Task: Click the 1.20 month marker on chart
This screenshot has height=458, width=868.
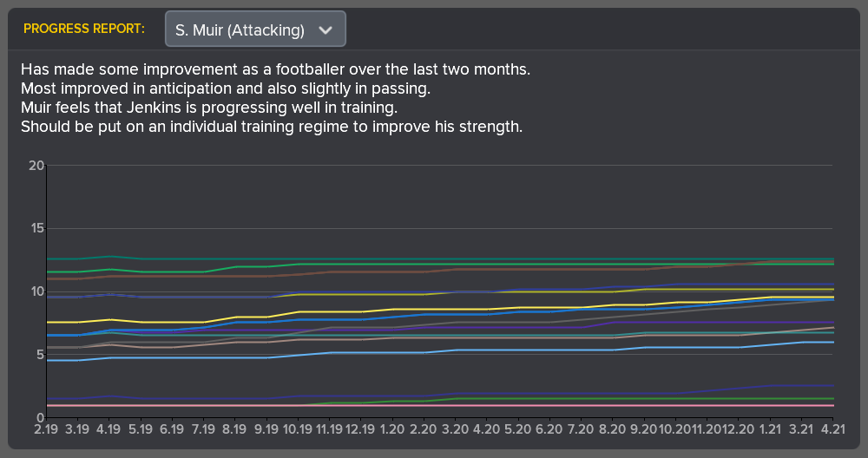Action: 392,429
